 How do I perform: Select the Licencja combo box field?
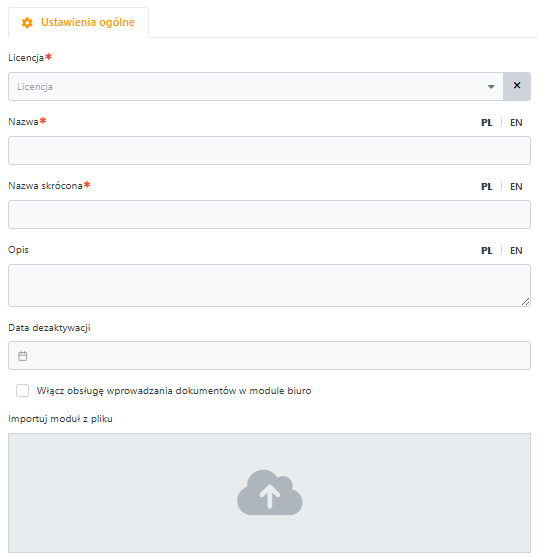pos(256,87)
